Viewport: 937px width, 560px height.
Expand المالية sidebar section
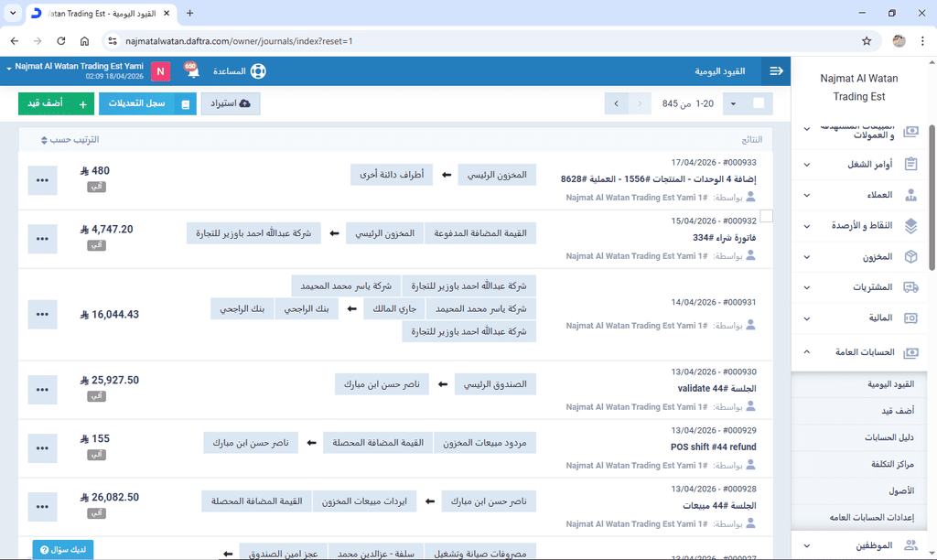(x=807, y=318)
